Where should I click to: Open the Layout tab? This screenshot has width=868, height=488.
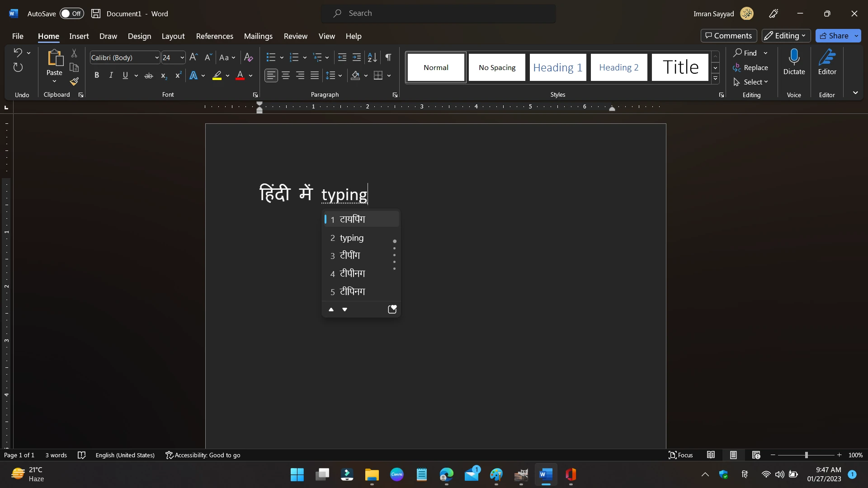point(173,36)
